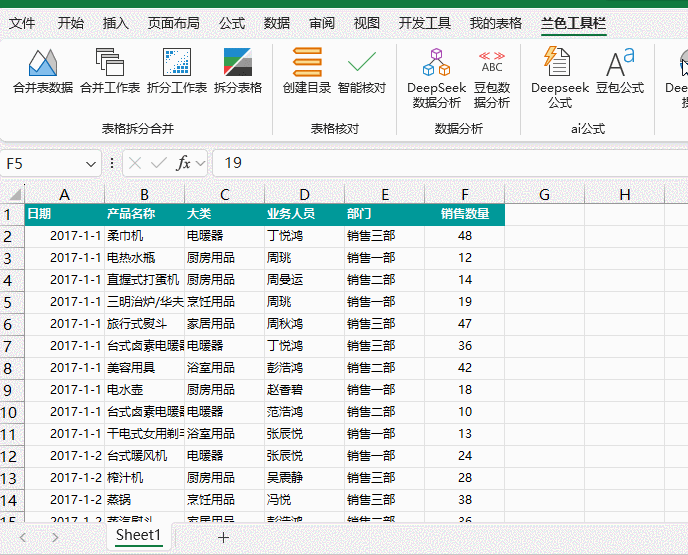Open the 审阅 tab
The image size is (688, 555).
[x=322, y=23]
